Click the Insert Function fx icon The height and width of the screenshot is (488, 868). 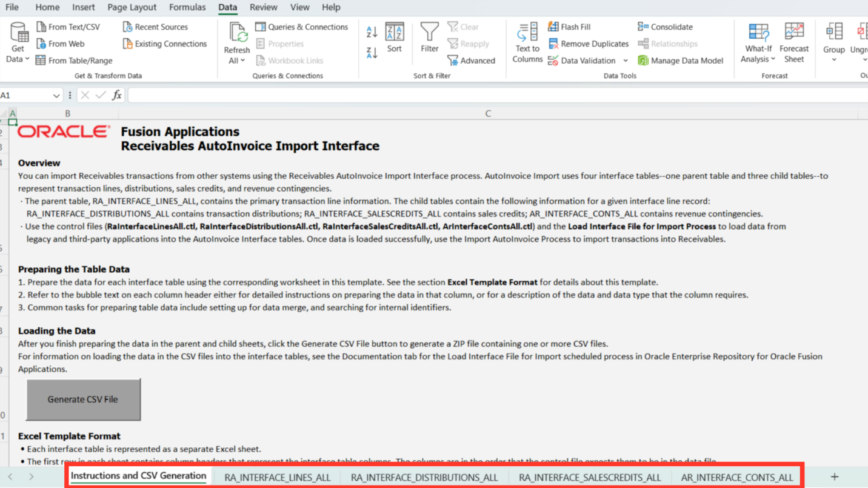point(117,95)
